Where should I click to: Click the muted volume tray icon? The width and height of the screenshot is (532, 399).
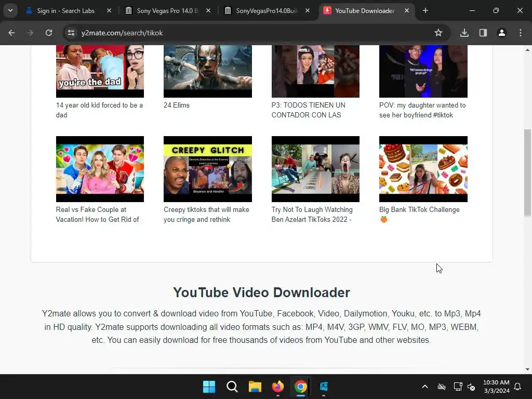click(x=471, y=387)
